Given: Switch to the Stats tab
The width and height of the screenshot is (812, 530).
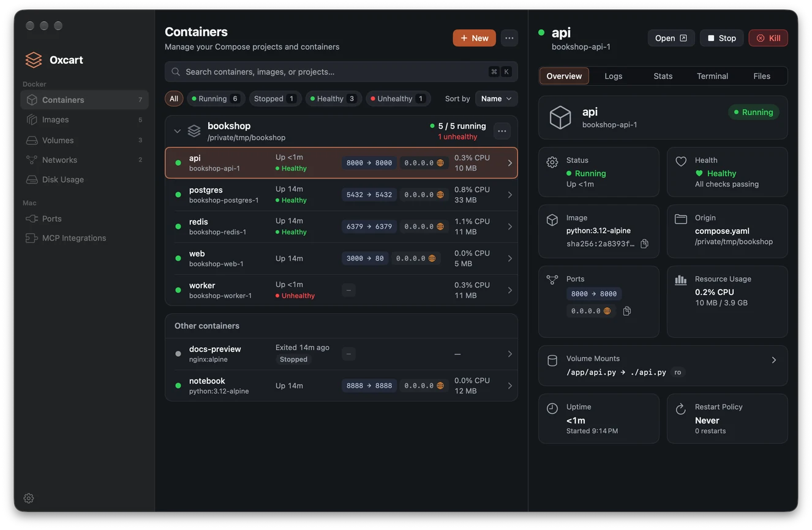Looking at the screenshot, I should 663,76.
